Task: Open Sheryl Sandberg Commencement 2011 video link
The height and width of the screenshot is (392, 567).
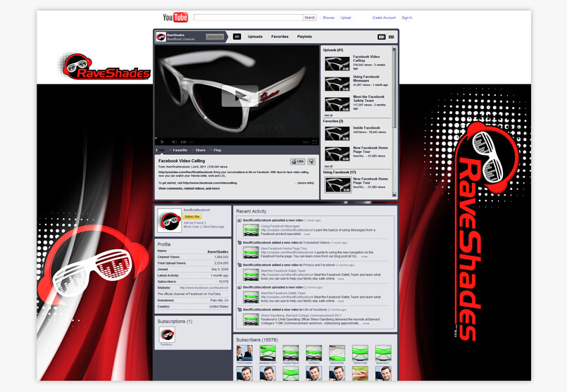Action: pos(301,315)
